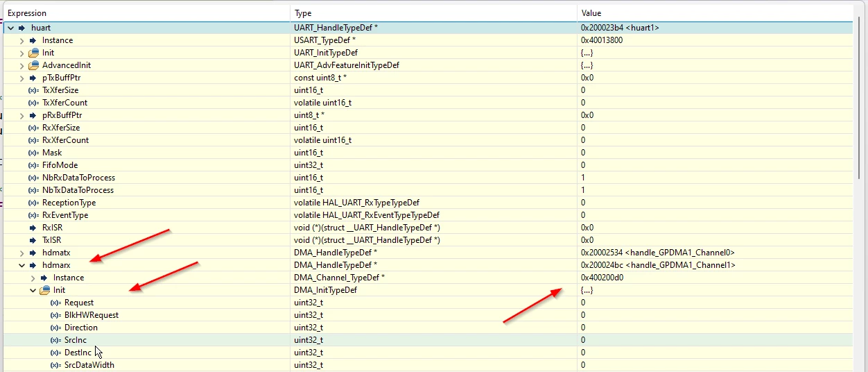Click the DMA_Channel_TypeDef * type cell
The width and height of the screenshot is (868, 372).
coord(339,278)
